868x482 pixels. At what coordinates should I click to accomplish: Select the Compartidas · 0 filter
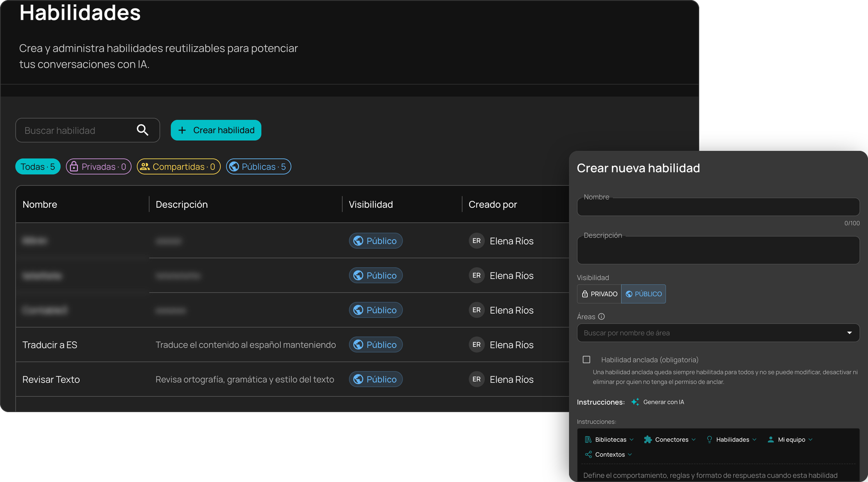(179, 166)
